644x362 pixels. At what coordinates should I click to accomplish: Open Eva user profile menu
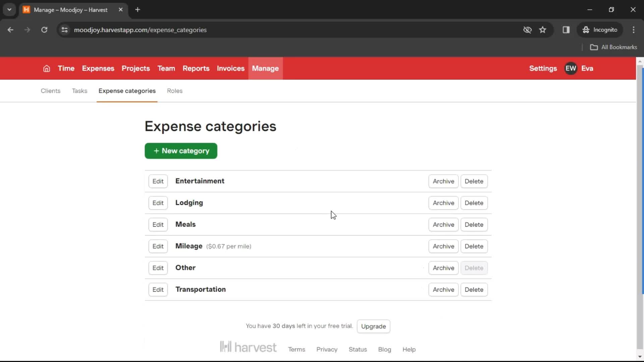click(579, 68)
